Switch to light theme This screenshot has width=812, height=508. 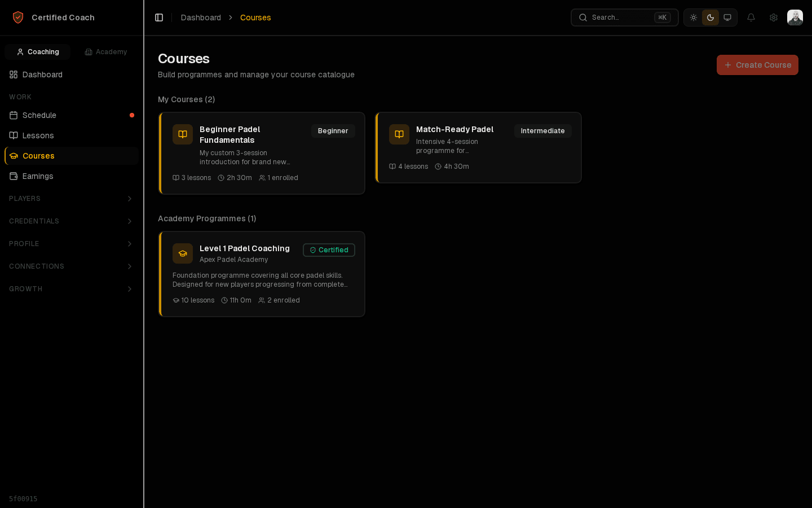[694, 17]
